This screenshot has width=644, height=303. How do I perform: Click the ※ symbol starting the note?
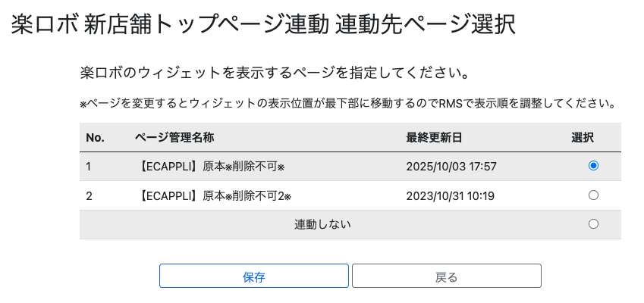tap(83, 104)
